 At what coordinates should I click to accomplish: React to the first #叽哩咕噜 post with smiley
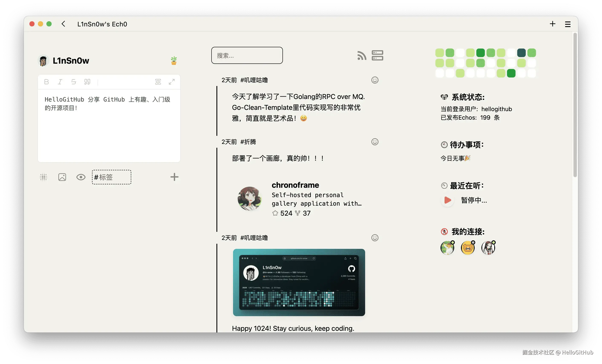click(x=375, y=80)
